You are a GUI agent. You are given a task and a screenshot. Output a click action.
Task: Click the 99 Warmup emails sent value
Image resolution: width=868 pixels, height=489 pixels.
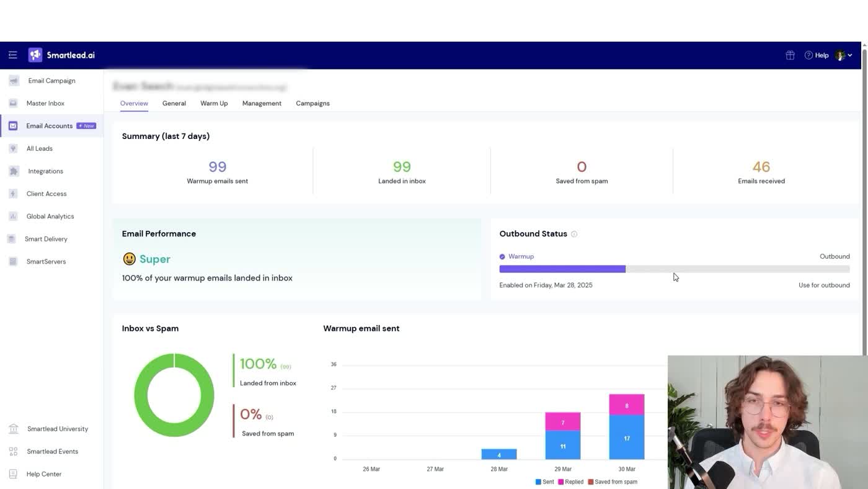pos(217,166)
